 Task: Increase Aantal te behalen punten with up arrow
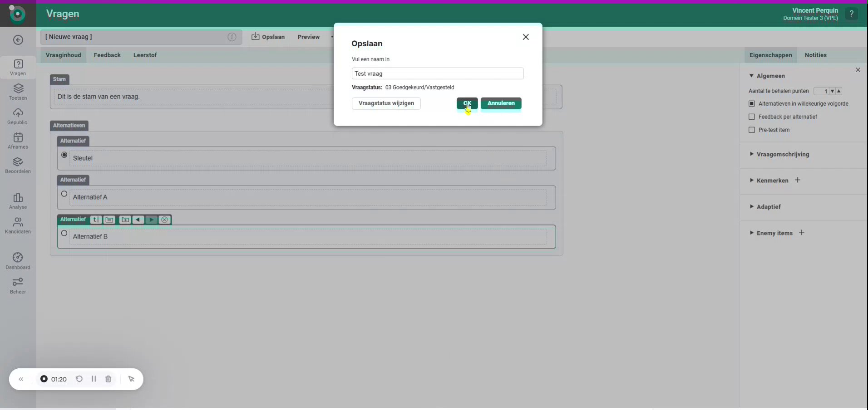pos(839,91)
